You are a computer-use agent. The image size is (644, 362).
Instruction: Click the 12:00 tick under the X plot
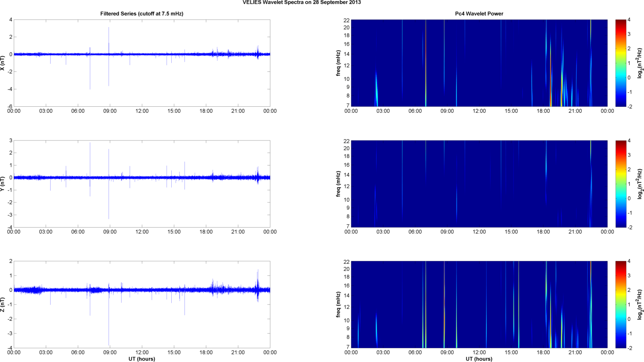coord(142,111)
